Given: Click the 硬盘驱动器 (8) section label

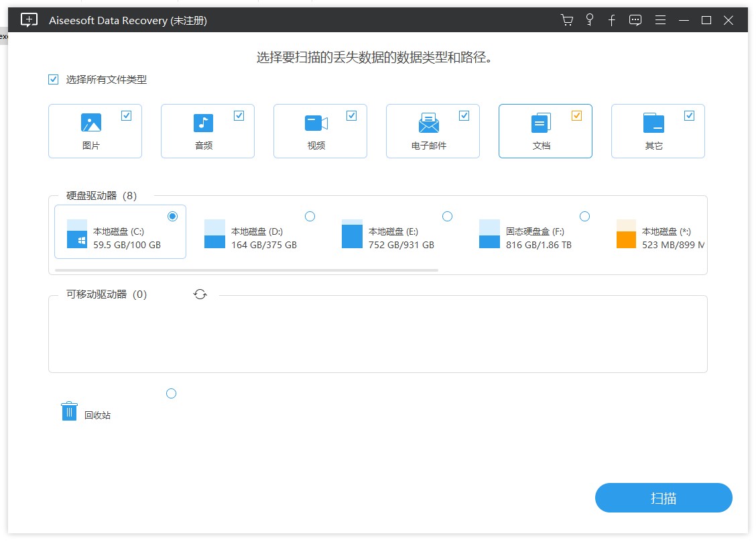Looking at the screenshot, I should click(x=101, y=196).
